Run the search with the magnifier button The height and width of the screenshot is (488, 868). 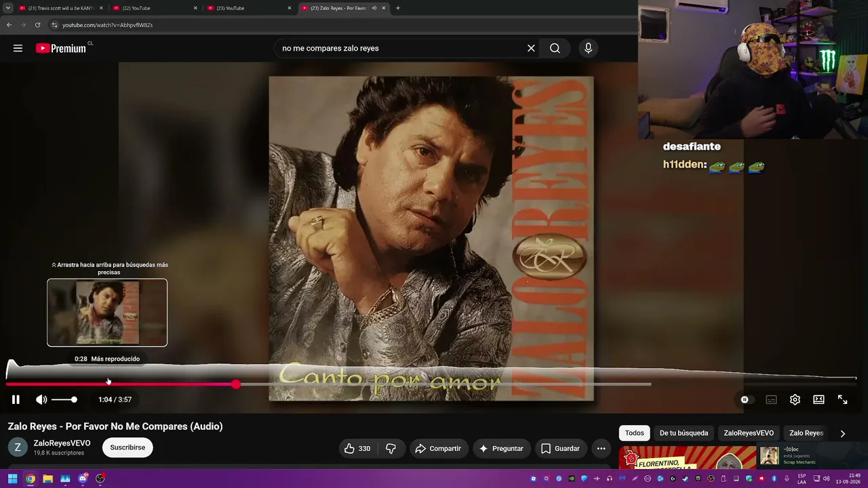pos(555,48)
